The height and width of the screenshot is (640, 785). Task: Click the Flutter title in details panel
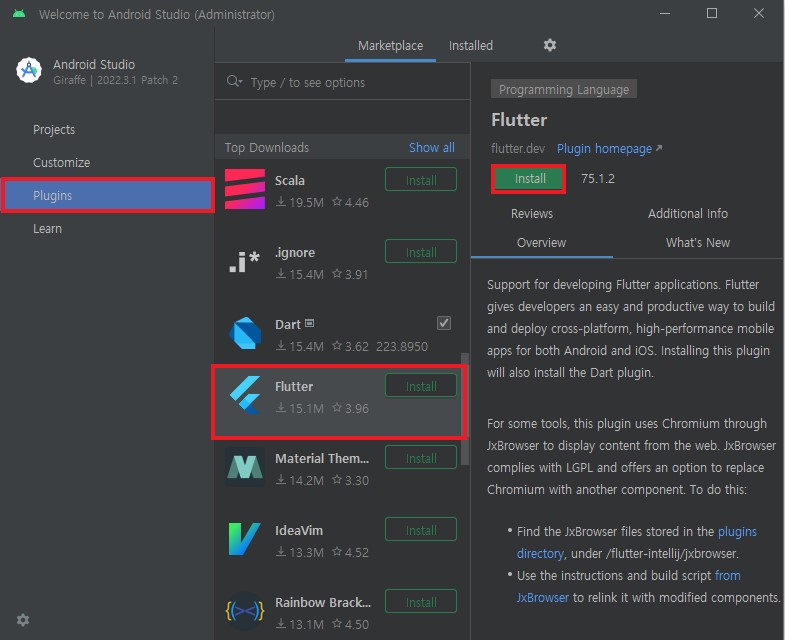tap(519, 120)
